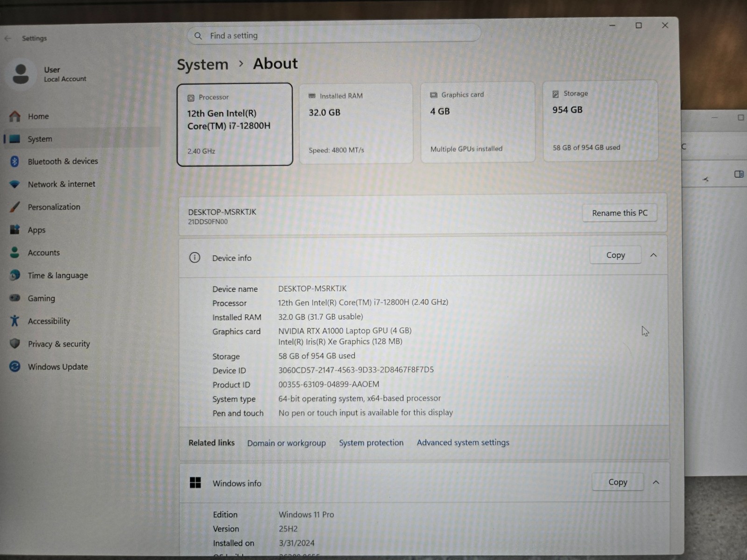Viewport: 747px width, 560px height.
Task: Click the Accounts person icon
Action: click(x=15, y=252)
